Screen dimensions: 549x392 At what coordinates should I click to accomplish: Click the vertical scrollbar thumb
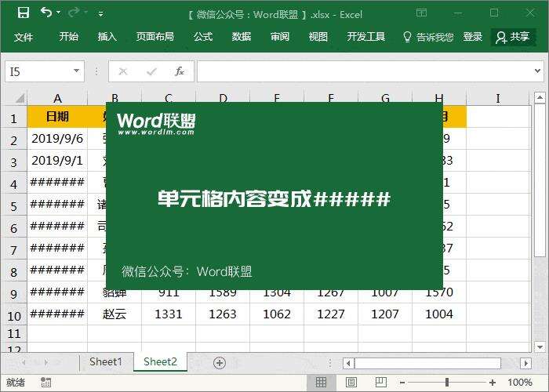[x=540, y=180]
